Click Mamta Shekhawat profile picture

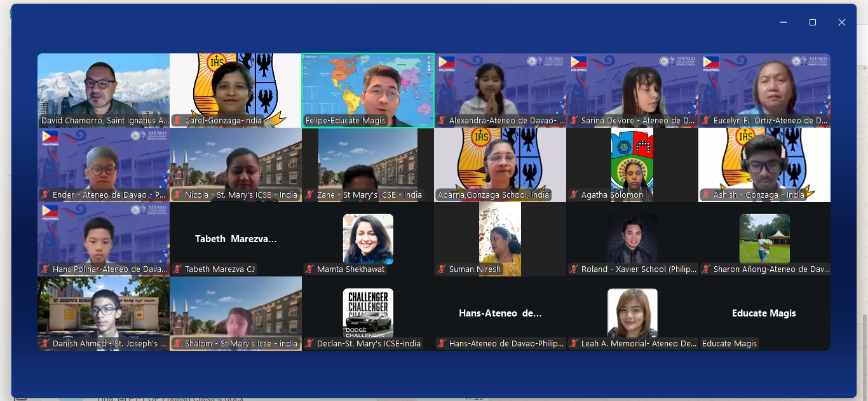(368, 239)
